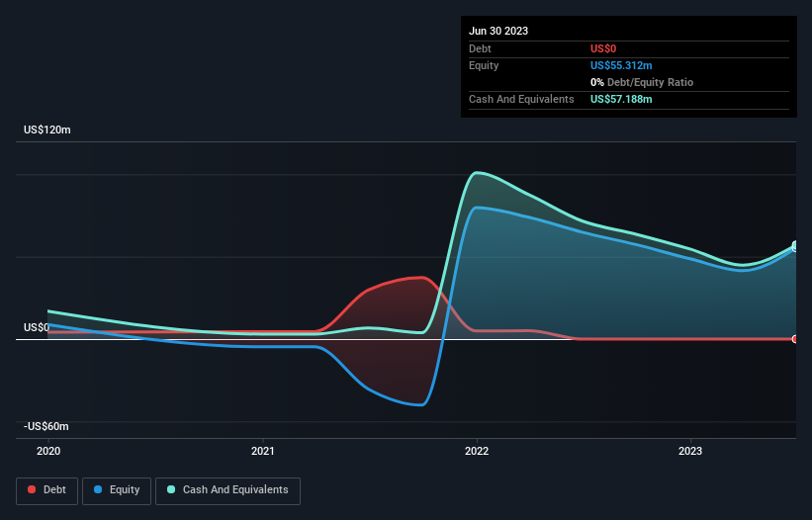Select the Cash And Equivalents endpoint marker
Image resolution: width=812 pixels, height=520 pixels.
tap(795, 245)
